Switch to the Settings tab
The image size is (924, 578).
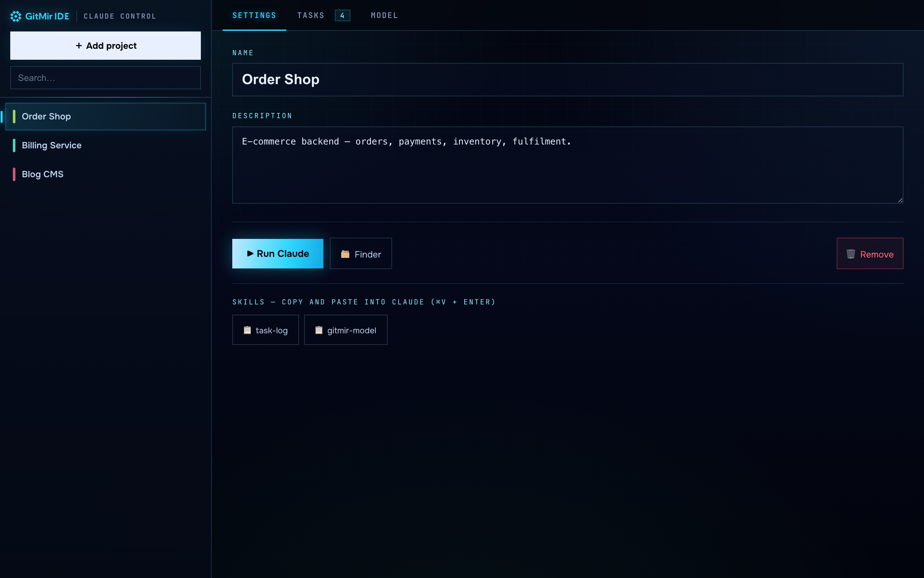coord(254,15)
